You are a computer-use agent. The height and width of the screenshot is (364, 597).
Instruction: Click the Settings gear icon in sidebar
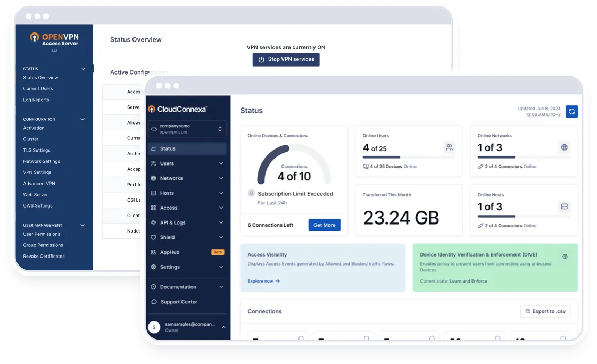pos(153,267)
